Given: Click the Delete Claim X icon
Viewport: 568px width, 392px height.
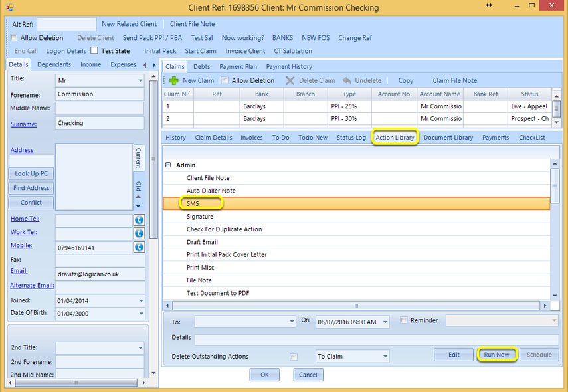Looking at the screenshot, I should tap(290, 80).
